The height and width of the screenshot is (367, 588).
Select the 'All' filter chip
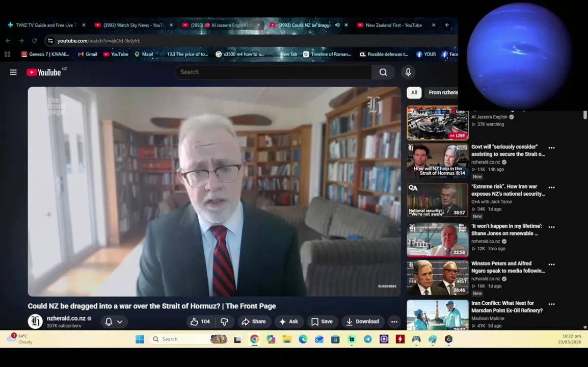(414, 92)
